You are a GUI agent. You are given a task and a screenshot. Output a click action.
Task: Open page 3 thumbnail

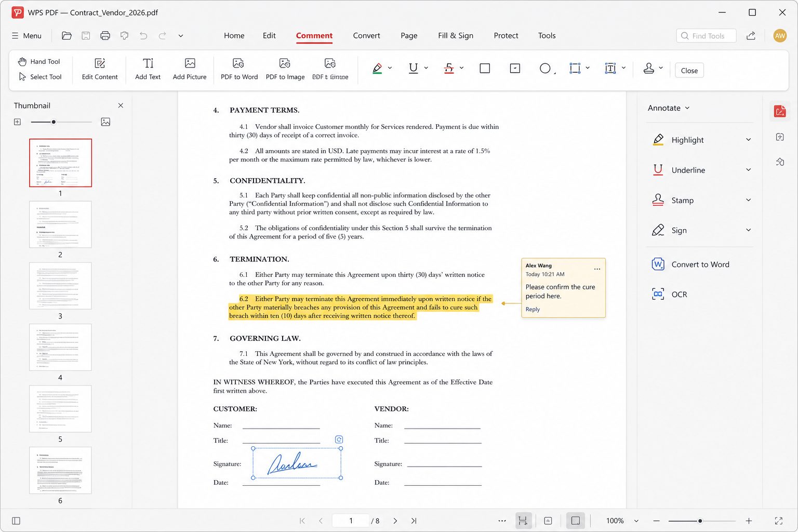point(60,286)
